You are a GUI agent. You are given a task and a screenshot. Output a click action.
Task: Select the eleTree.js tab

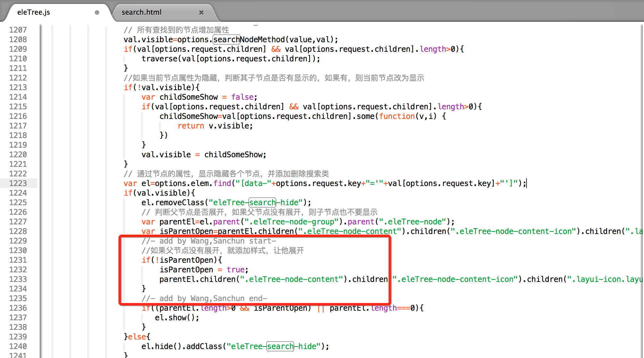click(x=34, y=12)
